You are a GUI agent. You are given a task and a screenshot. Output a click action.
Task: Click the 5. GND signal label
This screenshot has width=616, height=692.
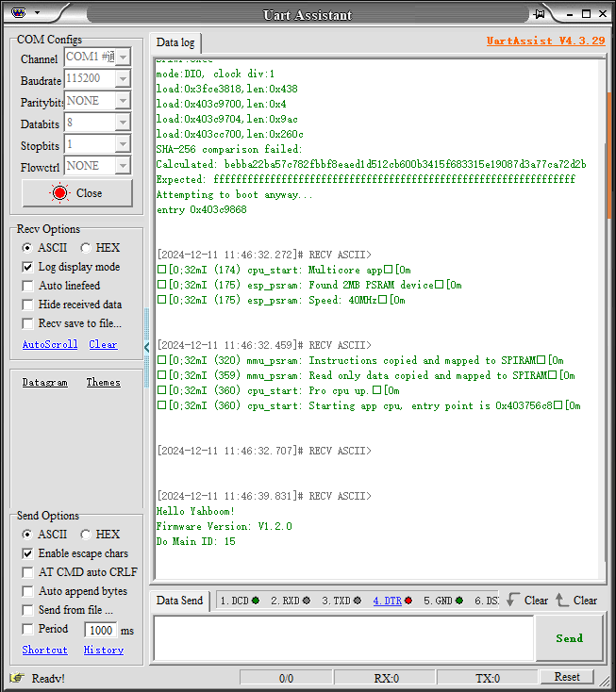(438, 601)
